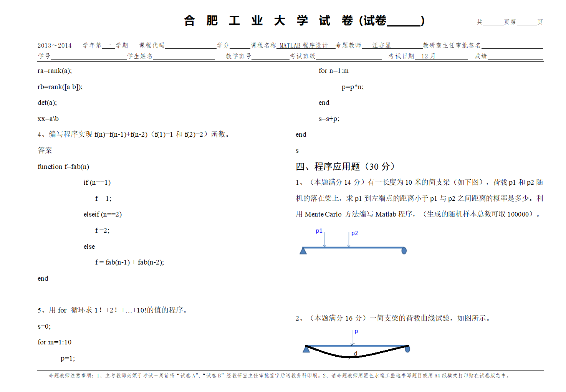Click the d deflection label on second diagram
This screenshot has width=566, height=392.
(356, 353)
